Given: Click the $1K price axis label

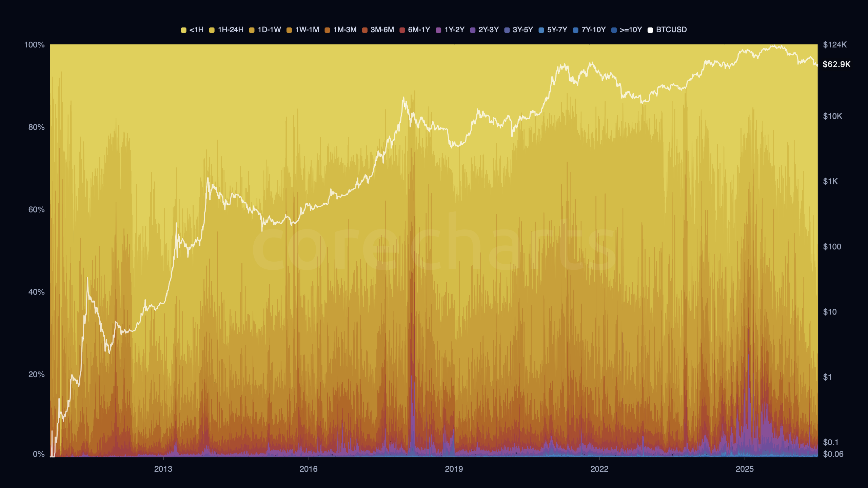Looking at the screenshot, I should point(830,182).
